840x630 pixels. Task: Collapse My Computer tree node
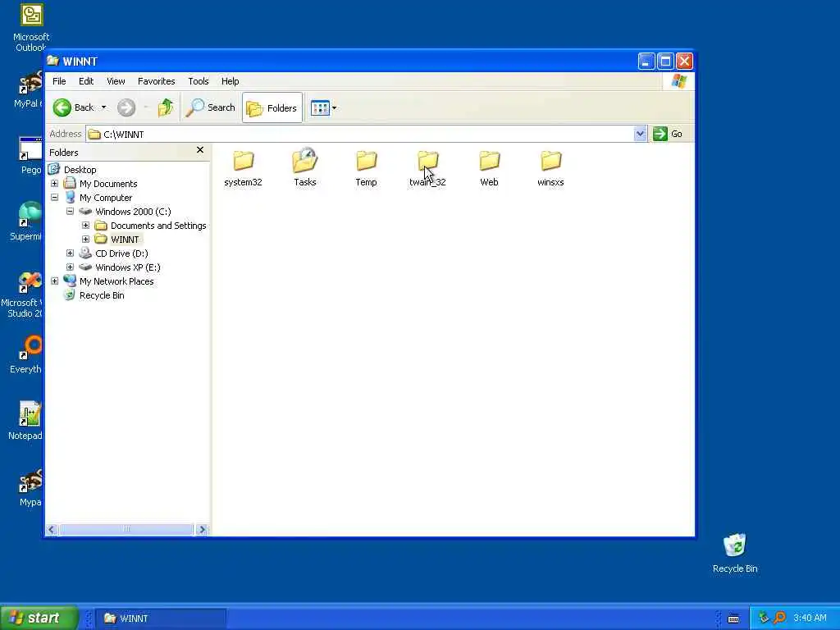(55, 198)
